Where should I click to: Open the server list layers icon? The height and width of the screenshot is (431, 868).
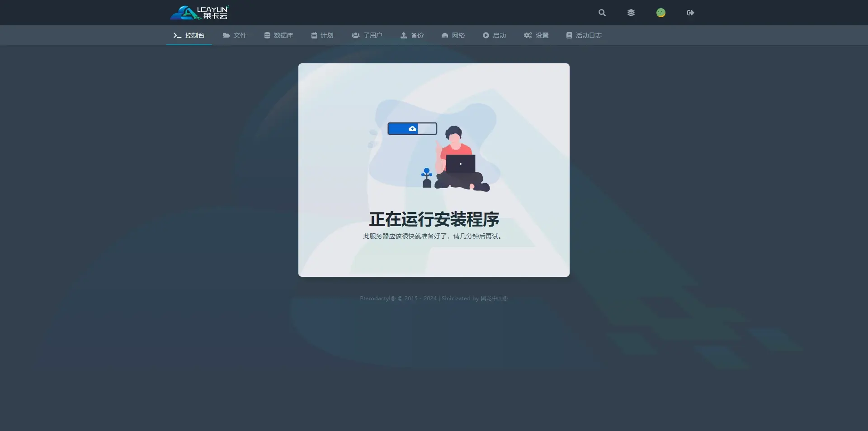pyautogui.click(x=631, y=13)
